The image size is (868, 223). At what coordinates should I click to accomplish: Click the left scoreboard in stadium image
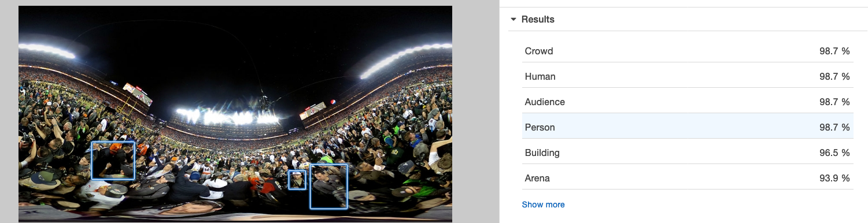pyautogui.click(x=138, y=94)
